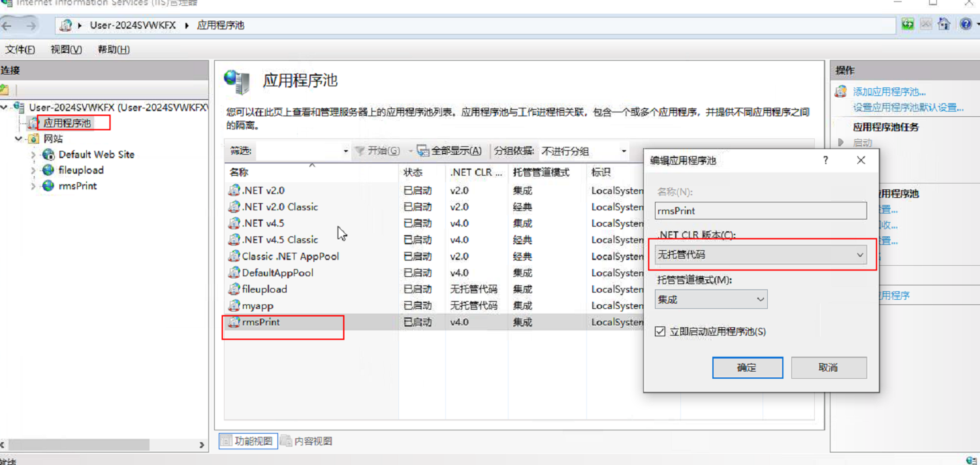Click the myapp pool icon
980x465 pixels.
coord(234,306)
